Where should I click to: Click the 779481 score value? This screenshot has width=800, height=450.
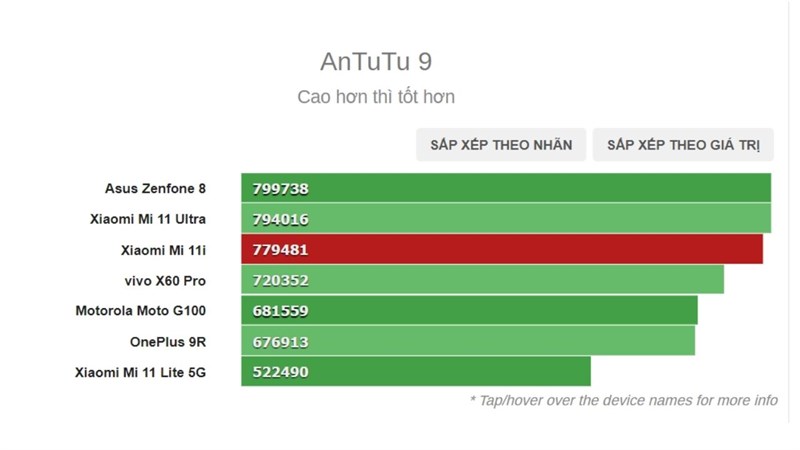click(x=281, y=250)
